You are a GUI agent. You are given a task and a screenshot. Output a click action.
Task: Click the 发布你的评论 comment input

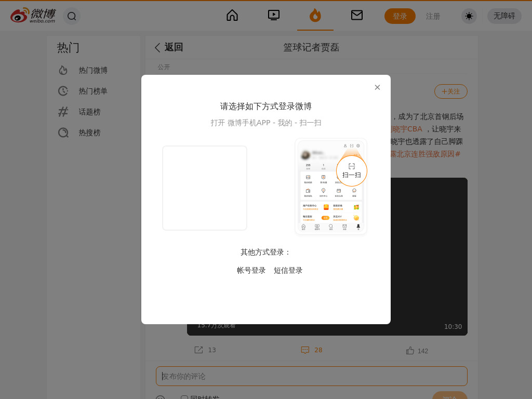pos(312,376)
